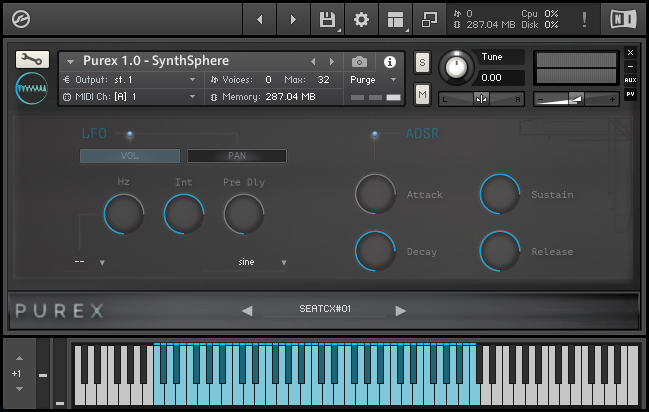Viewport: 649px width, 412px height.
Task: Go to next preset after SEATCX#01
Action: pos(400,311)
